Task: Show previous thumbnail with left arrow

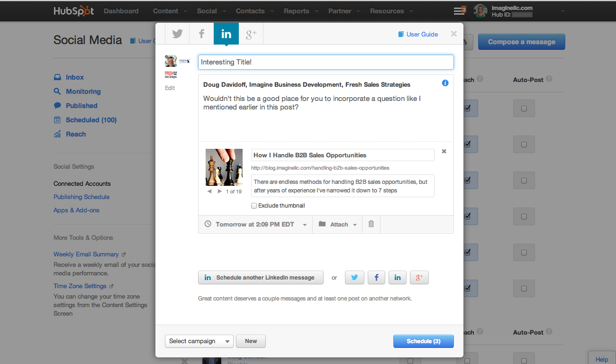Action: 209,191
